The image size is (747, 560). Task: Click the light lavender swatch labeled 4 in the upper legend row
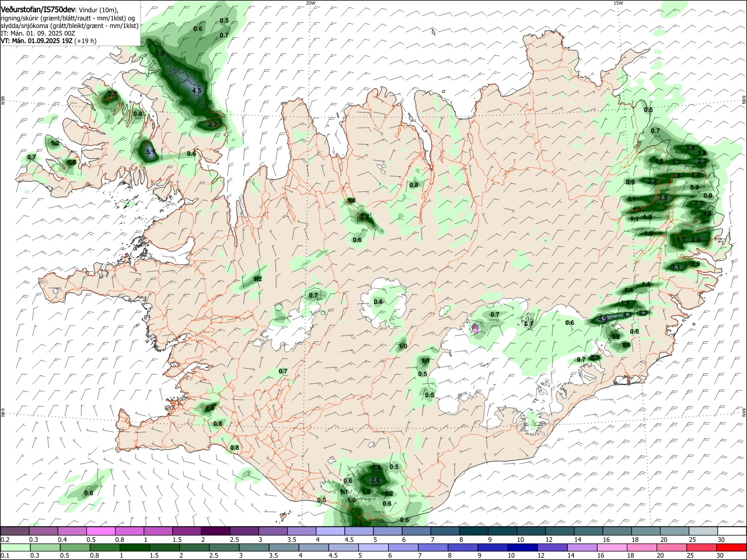pyautogui.click(x=330, y=531)
